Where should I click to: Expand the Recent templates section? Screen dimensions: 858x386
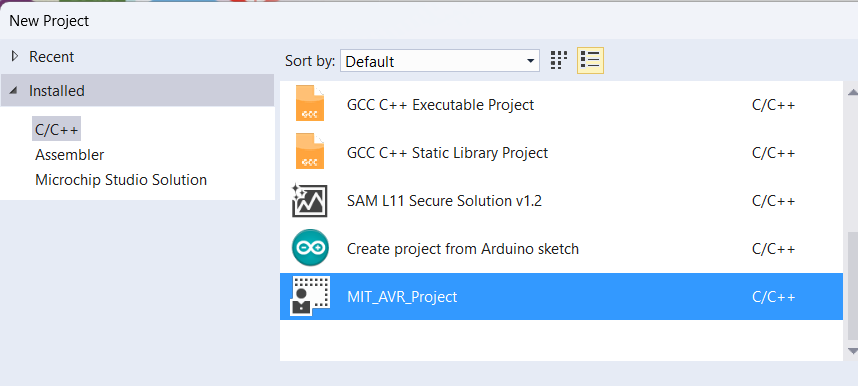point(15,56)
